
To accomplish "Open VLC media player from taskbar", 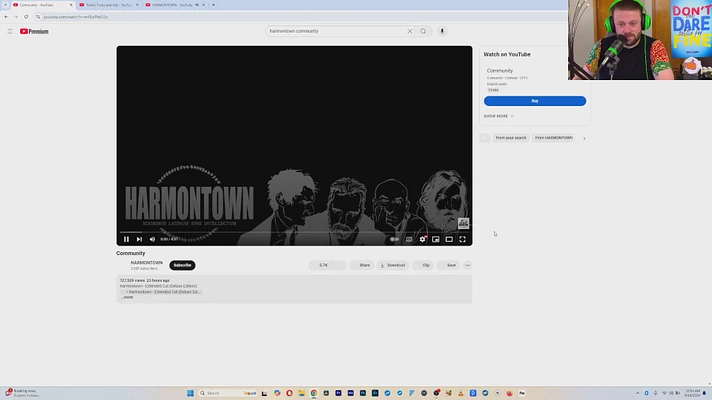I will pyautogui.click(x=460, y=393).
